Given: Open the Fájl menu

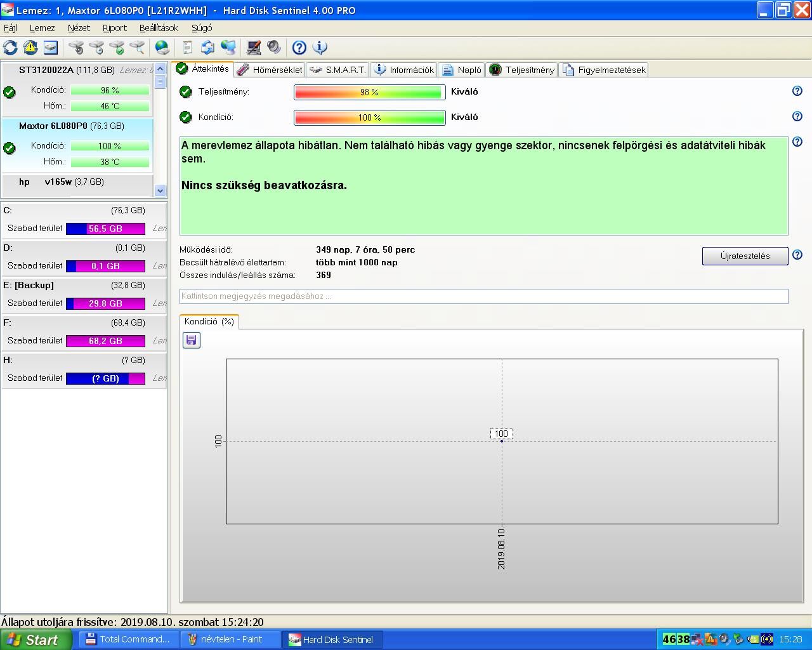Looking at the screenshot, I should coord(10,28).
